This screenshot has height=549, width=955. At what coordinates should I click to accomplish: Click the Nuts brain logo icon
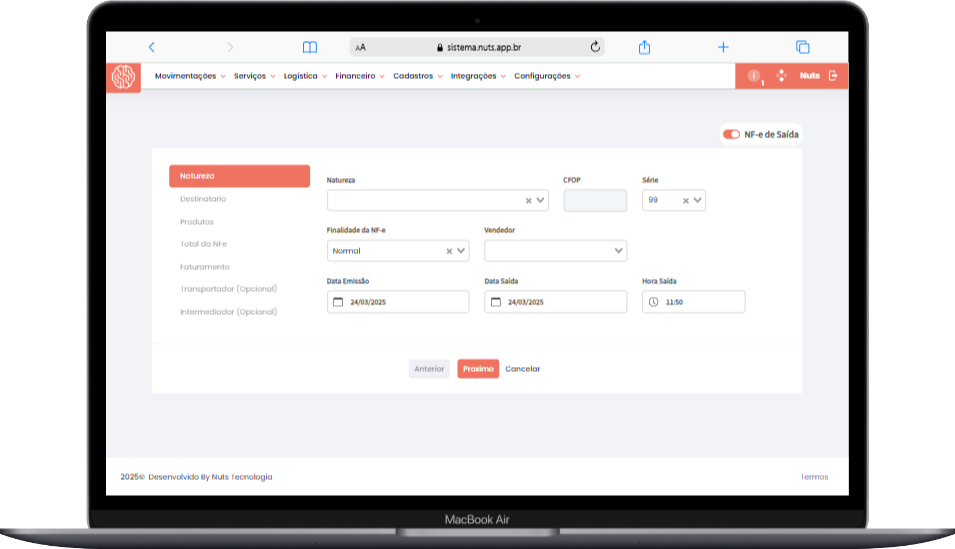coord(123,77)
